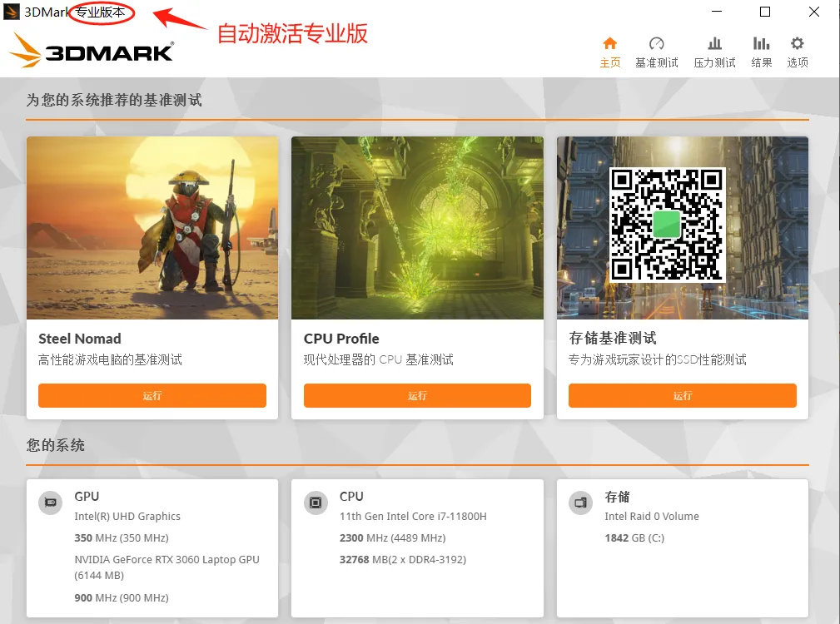Click the CPU processor icon
Image resolution: width=840 pixels, height=624 pixels.
click(x=316, y=503)
